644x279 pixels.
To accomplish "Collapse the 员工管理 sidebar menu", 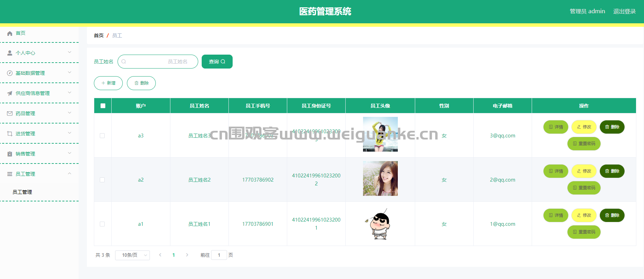I will coord(70,174).
